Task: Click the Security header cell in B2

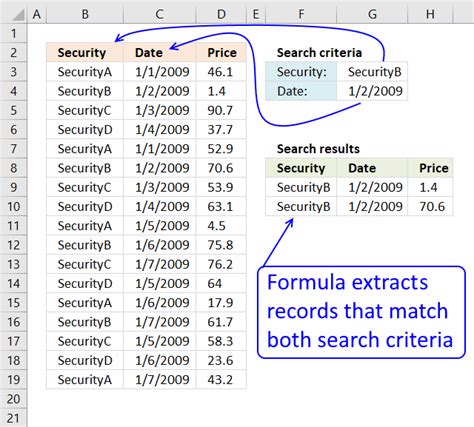Action: click(85, 52)
